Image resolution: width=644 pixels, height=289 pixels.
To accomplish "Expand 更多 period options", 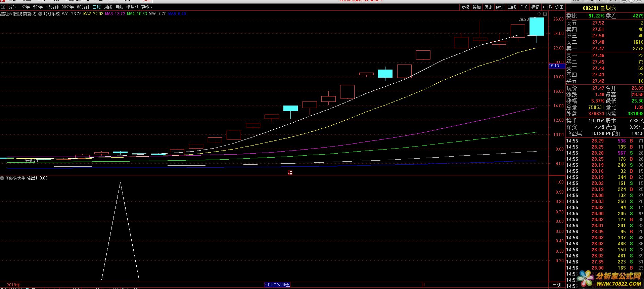I will (147, 7).
